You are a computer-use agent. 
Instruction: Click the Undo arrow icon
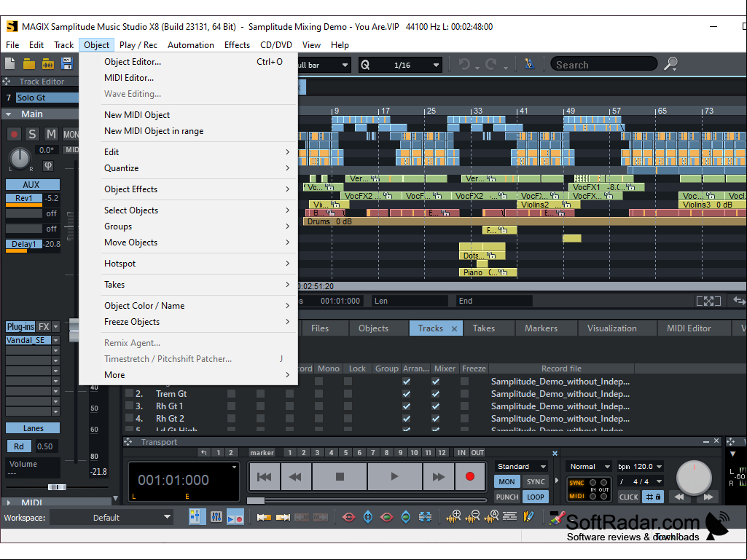point(464,64)
